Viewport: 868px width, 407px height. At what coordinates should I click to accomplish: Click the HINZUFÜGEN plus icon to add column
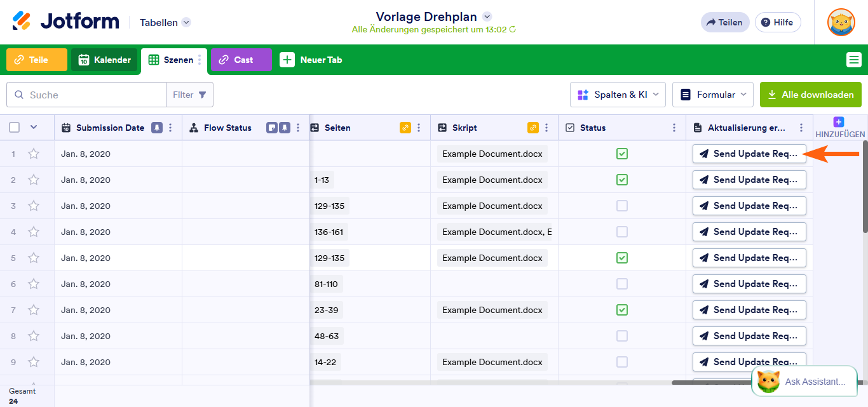(838, 121)
